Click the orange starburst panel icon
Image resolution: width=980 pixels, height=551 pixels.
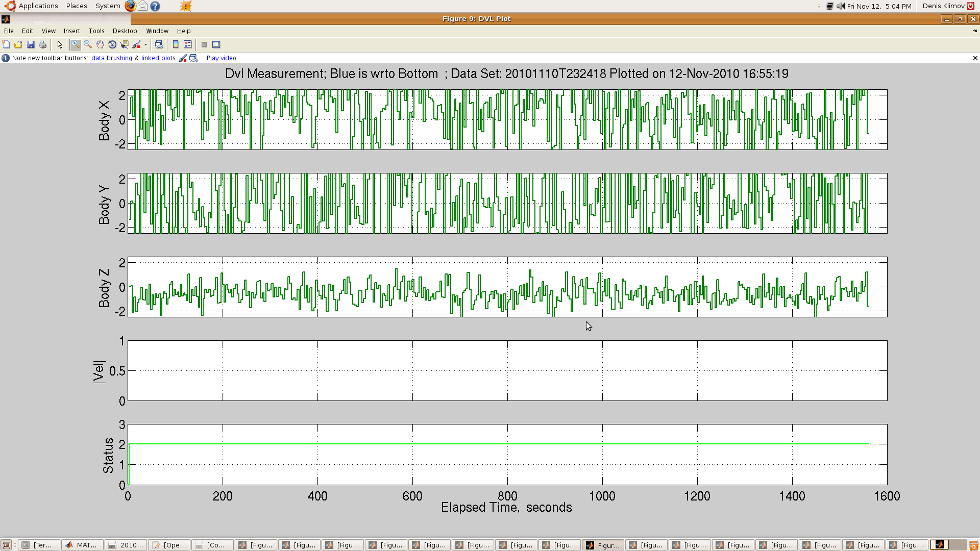tap(186, 6)
